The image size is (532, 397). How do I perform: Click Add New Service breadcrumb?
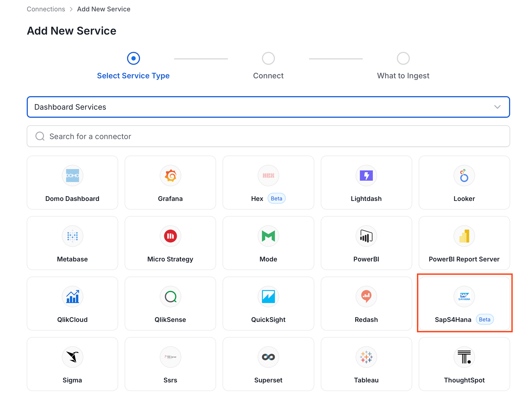pyautogui.click(x=104, y=9)
